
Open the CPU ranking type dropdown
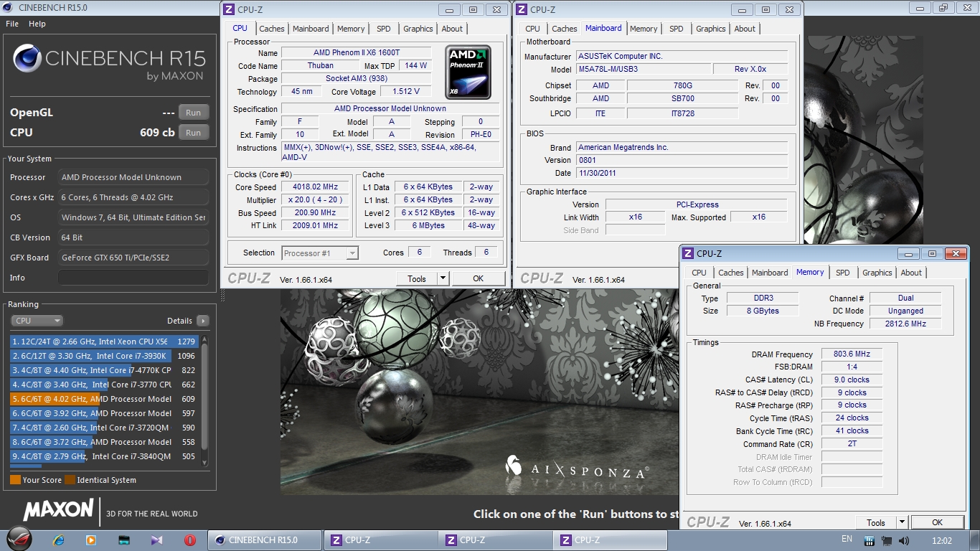coord(37,321)
